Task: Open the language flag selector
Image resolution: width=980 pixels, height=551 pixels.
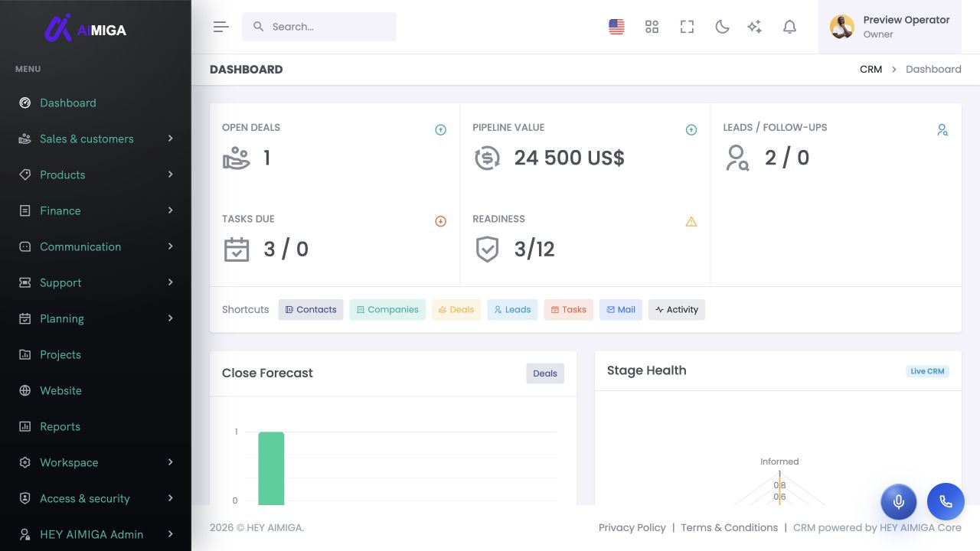Action: pos(616,27)
